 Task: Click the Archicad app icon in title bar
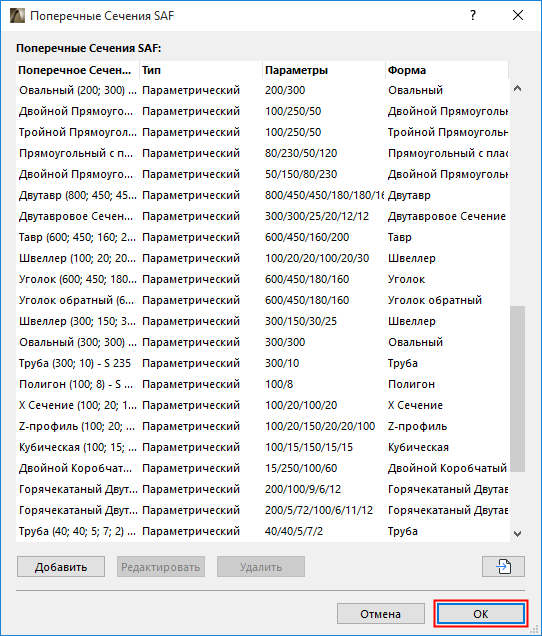coord(17,16)
